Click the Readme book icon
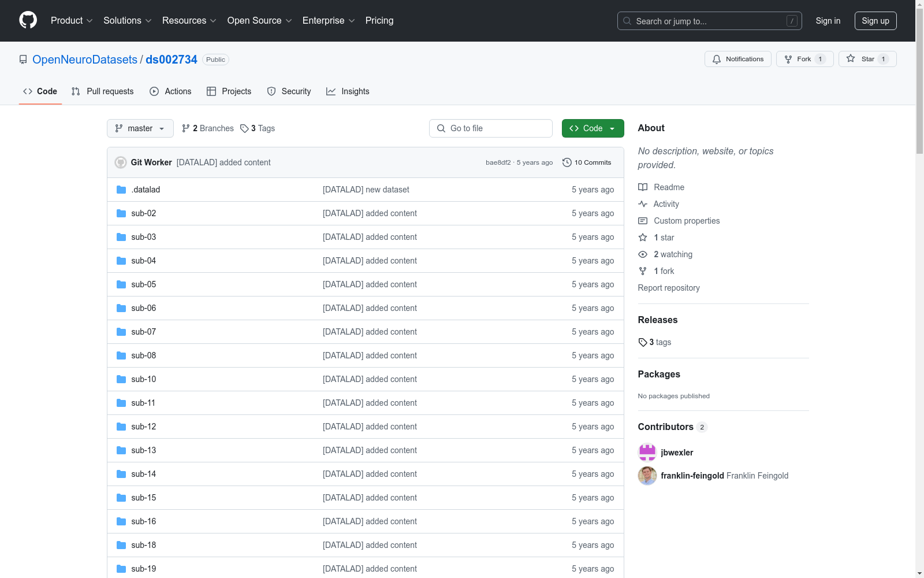The image size is (924, 578). pos(643,187)
